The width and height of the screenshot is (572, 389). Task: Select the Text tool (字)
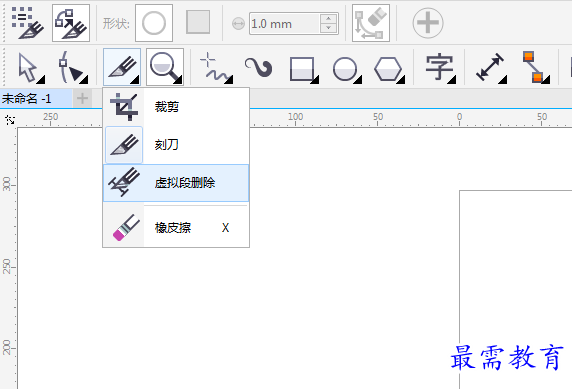440,68
